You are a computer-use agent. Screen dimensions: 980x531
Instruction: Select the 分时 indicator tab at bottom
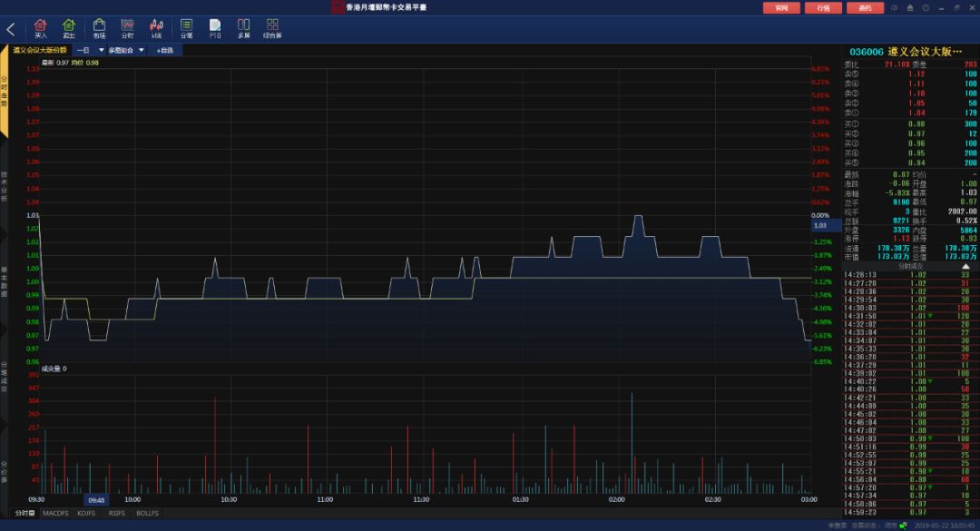click(24, 513)
